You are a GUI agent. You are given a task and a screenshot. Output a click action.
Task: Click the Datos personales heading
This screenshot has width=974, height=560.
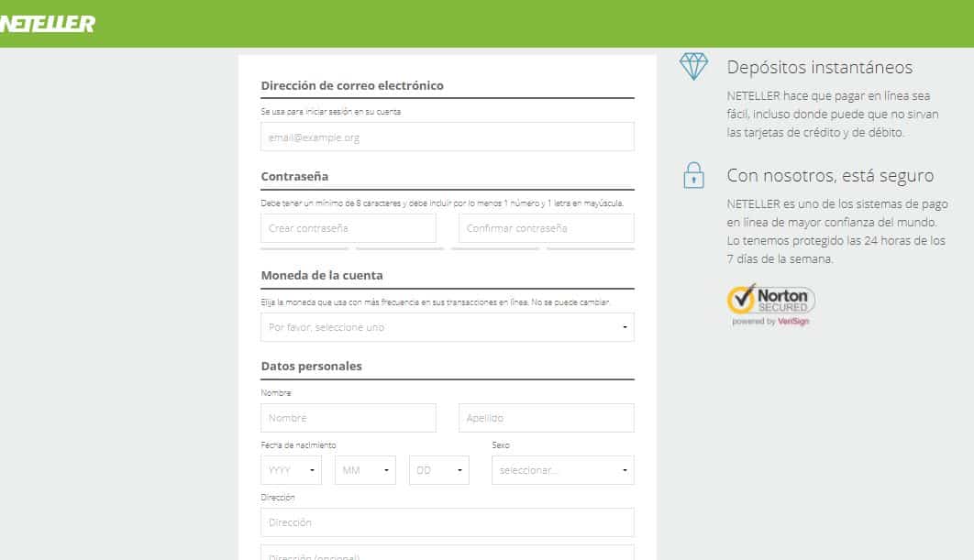pos(311,367)
